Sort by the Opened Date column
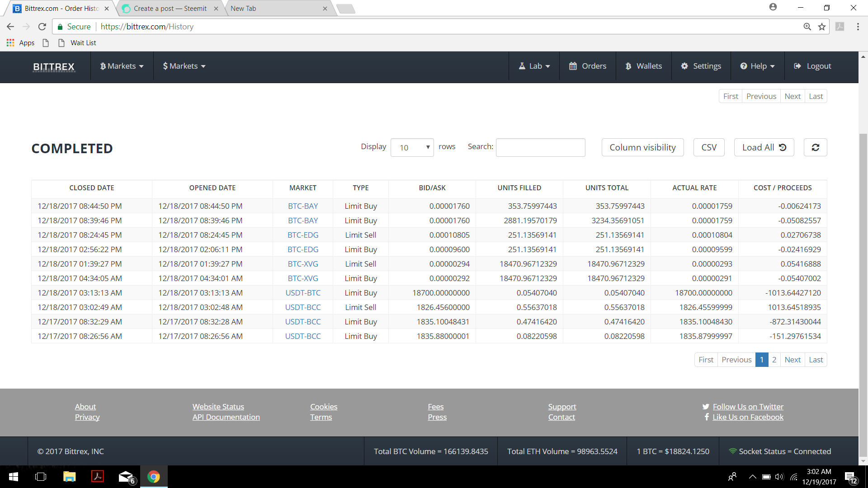Viewport: 868px width, 488px height. (x=212, y=188)
